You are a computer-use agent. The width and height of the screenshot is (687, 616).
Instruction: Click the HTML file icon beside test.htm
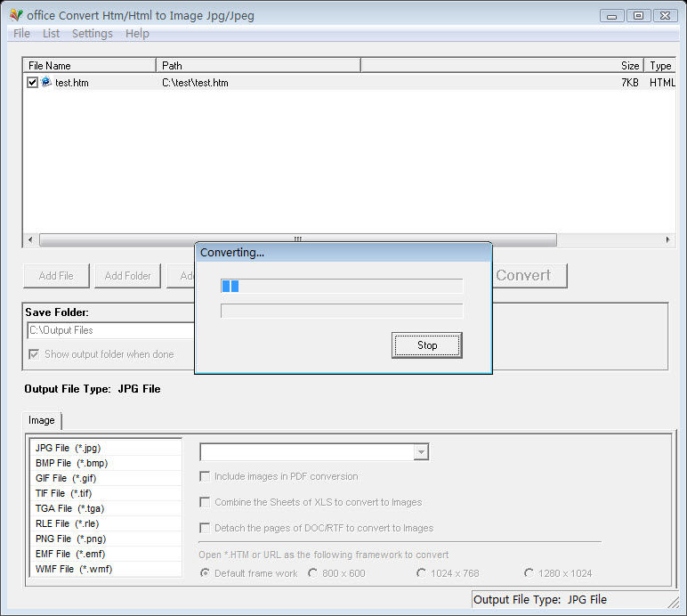[46, 82]
